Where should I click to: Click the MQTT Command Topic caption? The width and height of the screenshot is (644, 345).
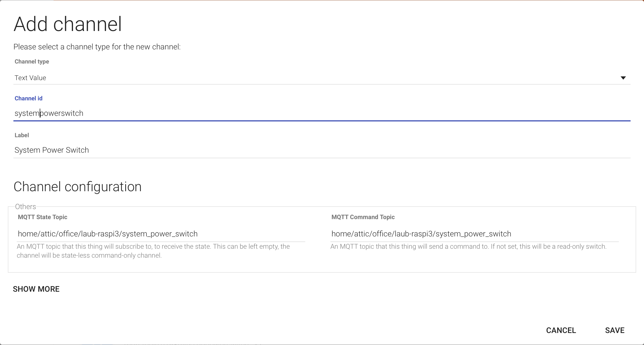363,217
